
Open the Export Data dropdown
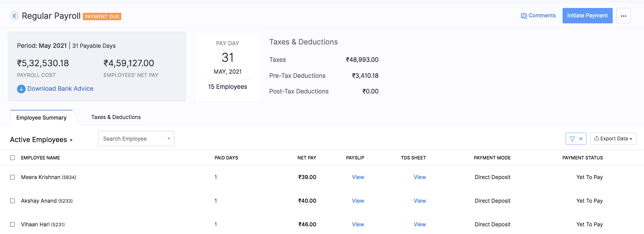click(613, 139)
